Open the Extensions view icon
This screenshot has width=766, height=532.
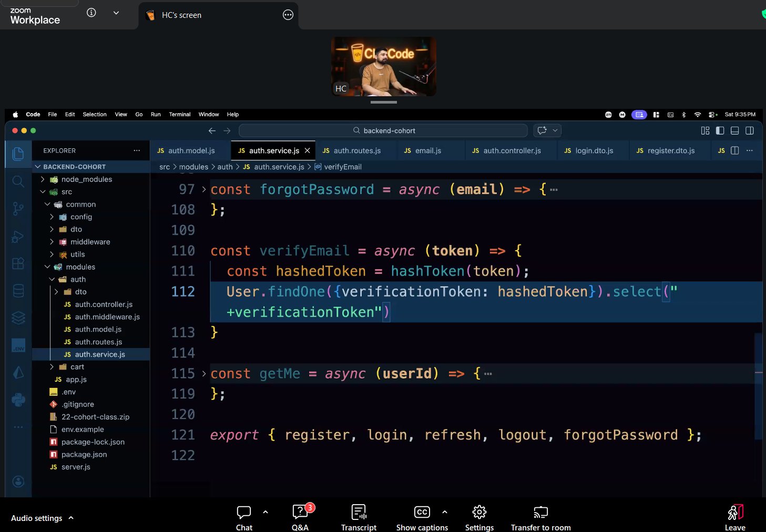(x=18, y=263)
